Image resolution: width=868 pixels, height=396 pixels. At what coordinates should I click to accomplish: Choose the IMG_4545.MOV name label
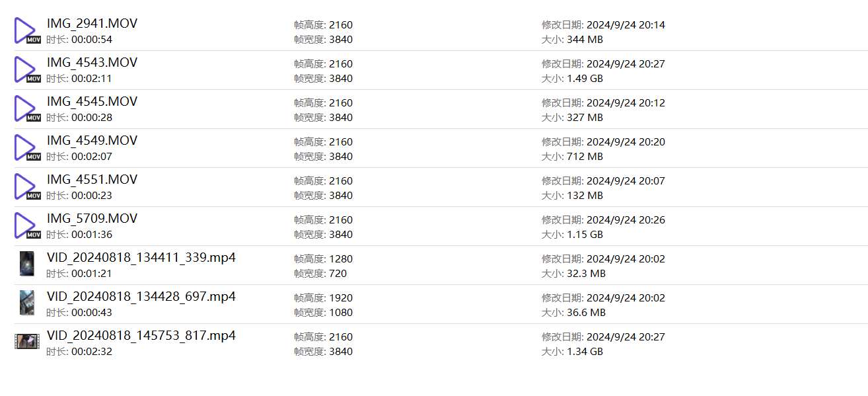[x=92, y=102]
